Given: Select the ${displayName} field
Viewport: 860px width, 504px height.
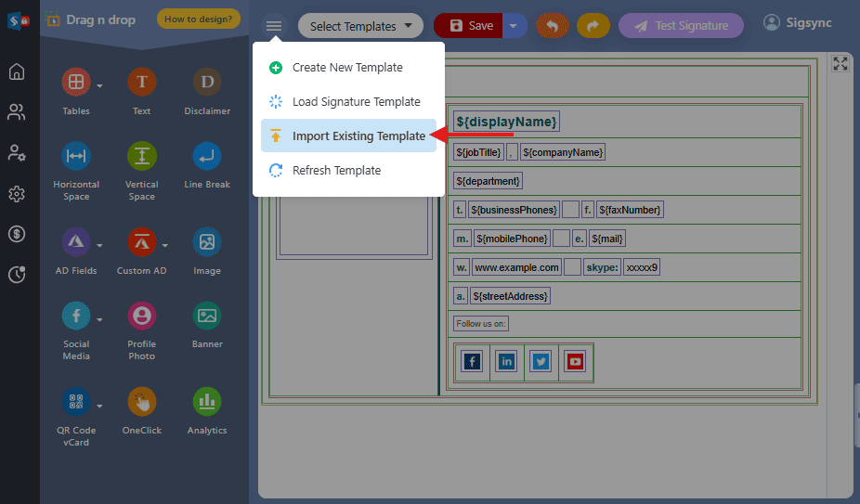Looking at the screenshot, I should 506,122.
